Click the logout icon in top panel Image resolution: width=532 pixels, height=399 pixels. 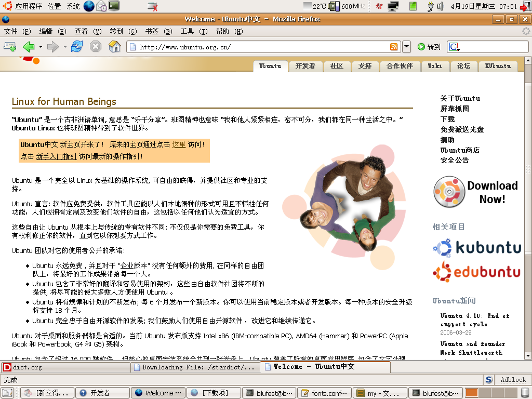[x=526, y=6]
